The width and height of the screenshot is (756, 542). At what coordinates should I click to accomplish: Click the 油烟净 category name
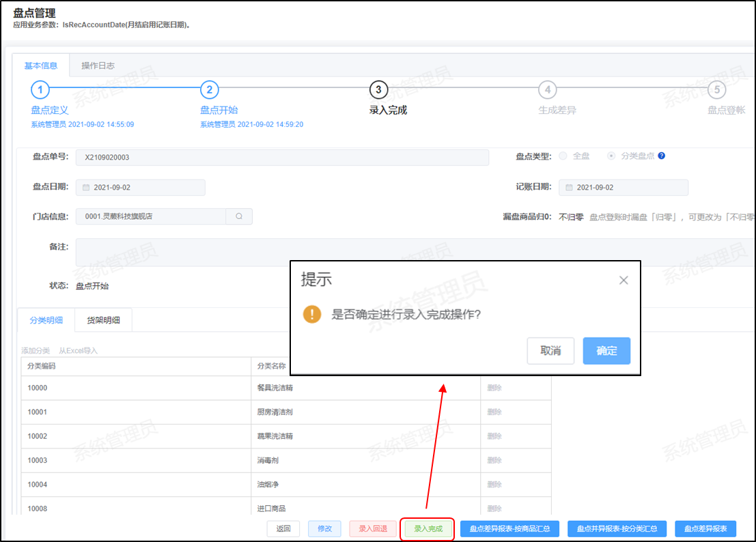click(x=268, y=484)
